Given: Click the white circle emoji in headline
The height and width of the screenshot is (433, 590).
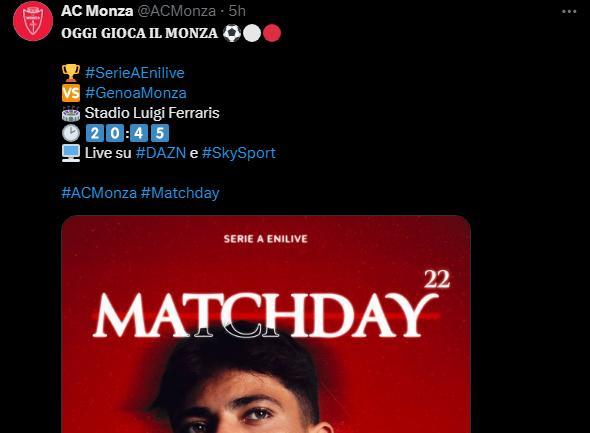Looking at the screenshot, I should click(252, 33).
